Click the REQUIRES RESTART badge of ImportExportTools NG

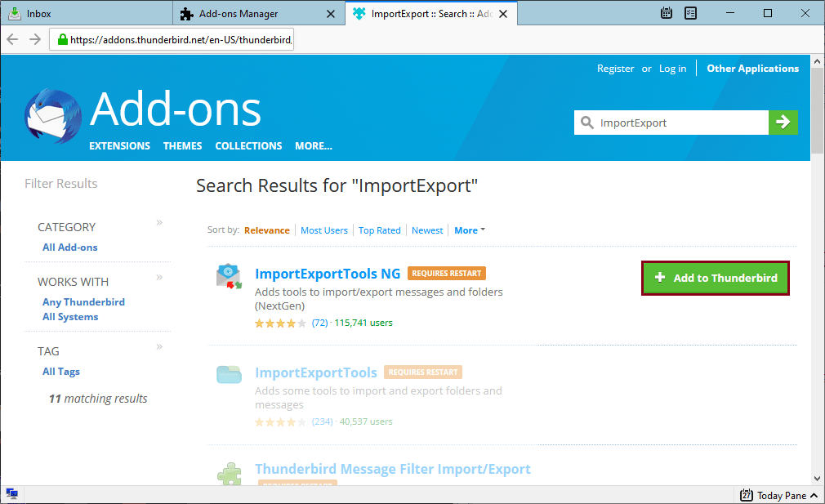(447, 274)
